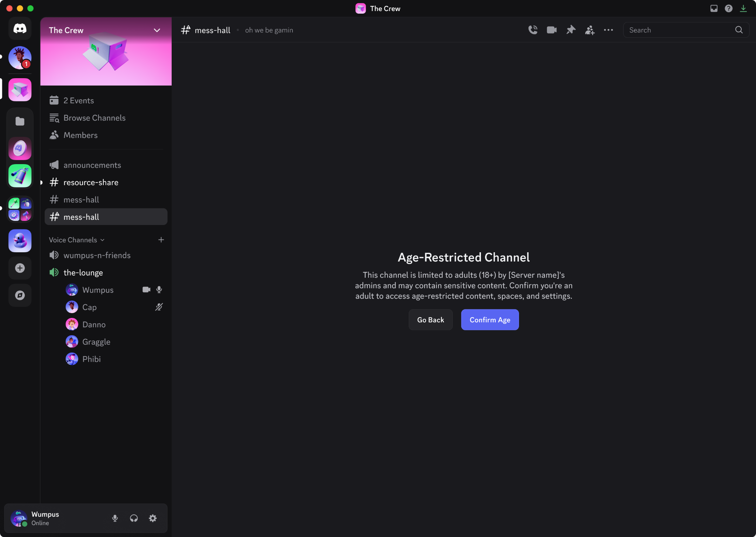Viewport: 756px width, 537px height.
Task: Click Go Back button
Action: point(430,320)
